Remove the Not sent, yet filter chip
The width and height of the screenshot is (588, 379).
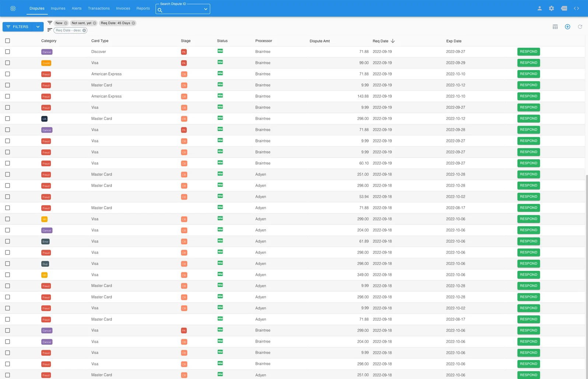[95, 23]
